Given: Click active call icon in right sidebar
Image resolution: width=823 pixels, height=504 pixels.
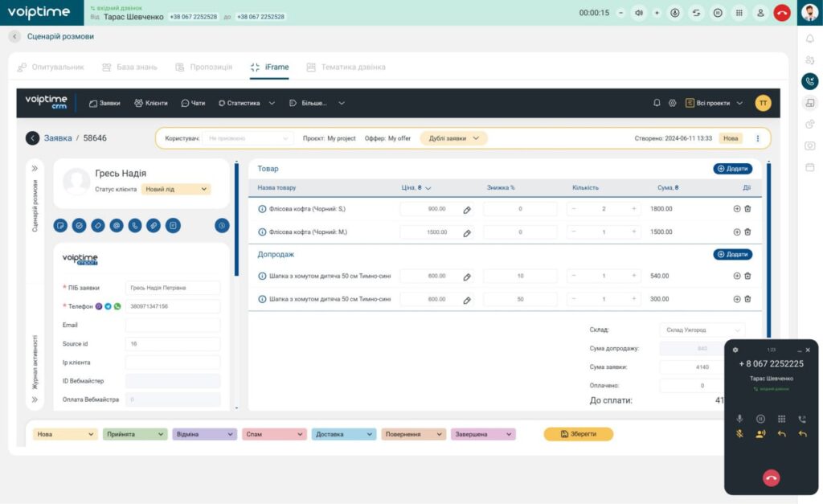Looking at the screenshot, I should click(810, 81).
